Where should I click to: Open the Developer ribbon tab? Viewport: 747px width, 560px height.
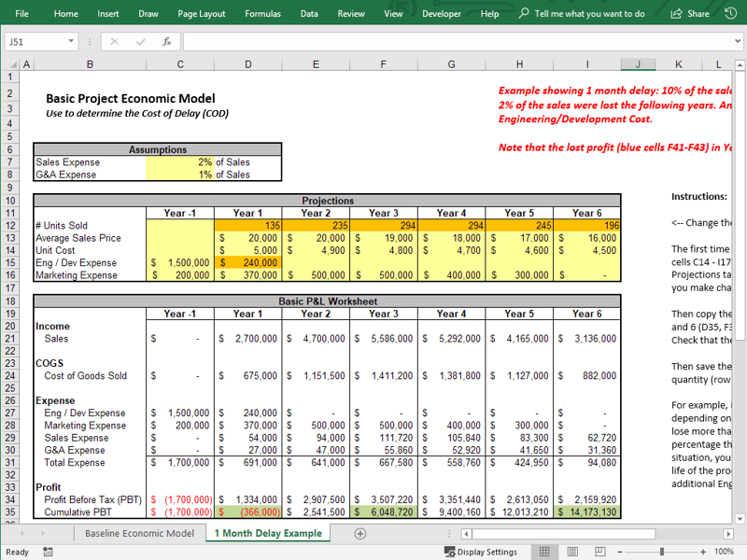pos(442,14)
